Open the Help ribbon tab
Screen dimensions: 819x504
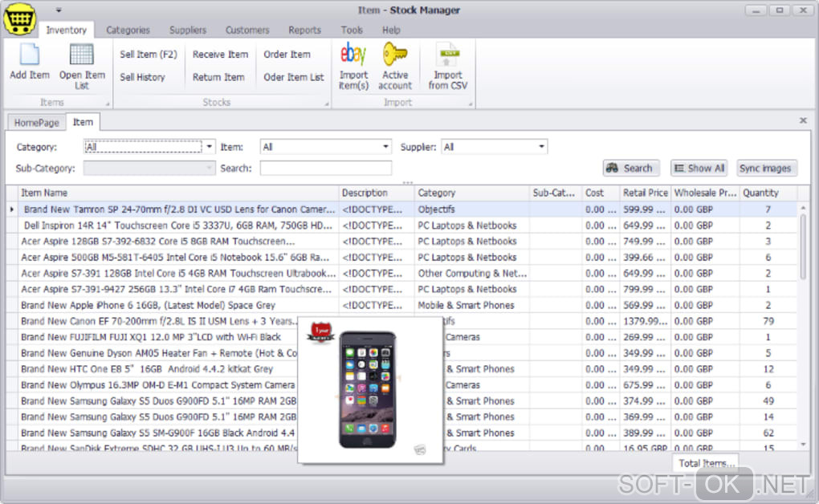tap(391, 30)
